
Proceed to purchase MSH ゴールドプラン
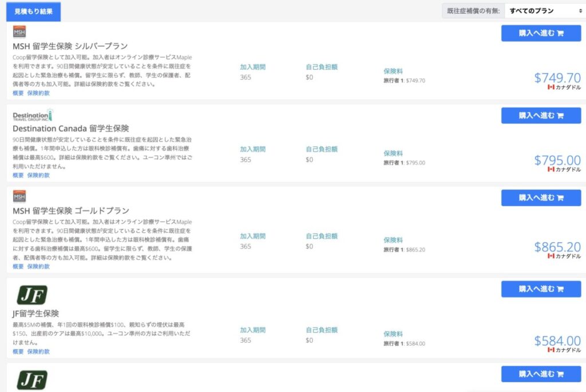(541, 197)
